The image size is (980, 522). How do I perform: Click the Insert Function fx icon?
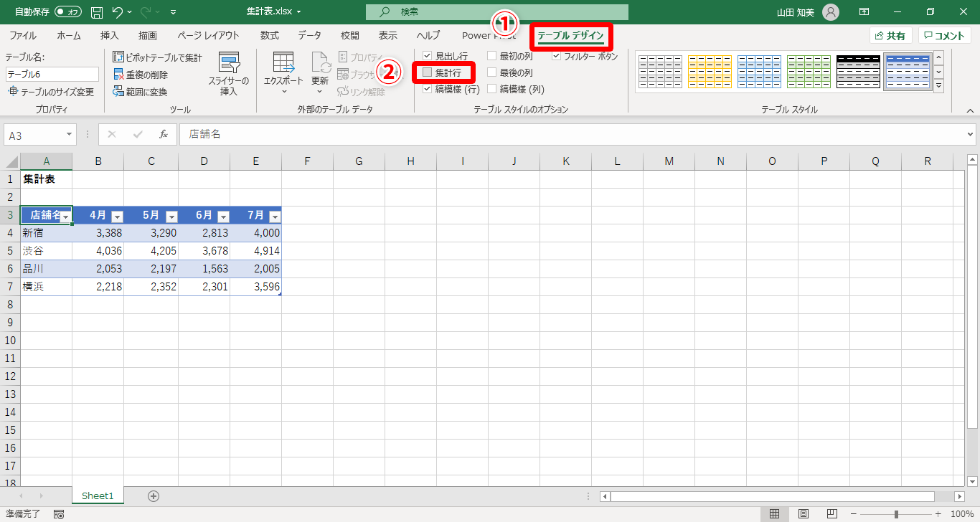(x=164, y=134)
